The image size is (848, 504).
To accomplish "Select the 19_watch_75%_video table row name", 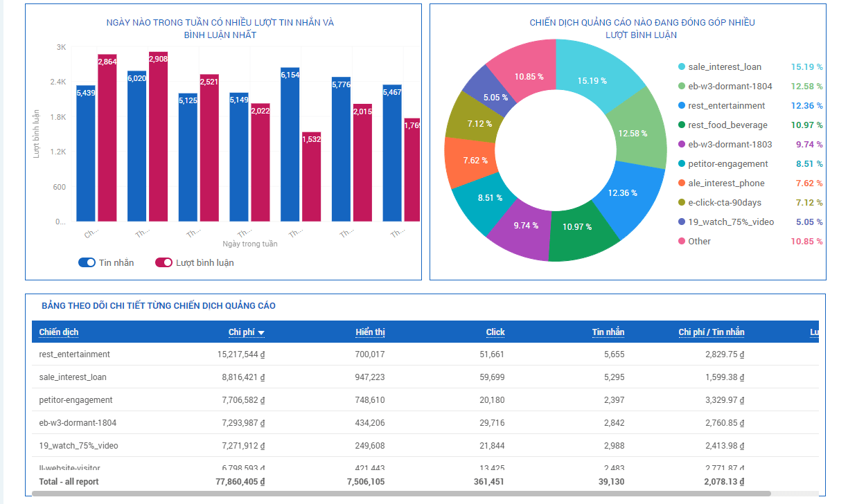I will pyautogui.click(x=79, y=446).
